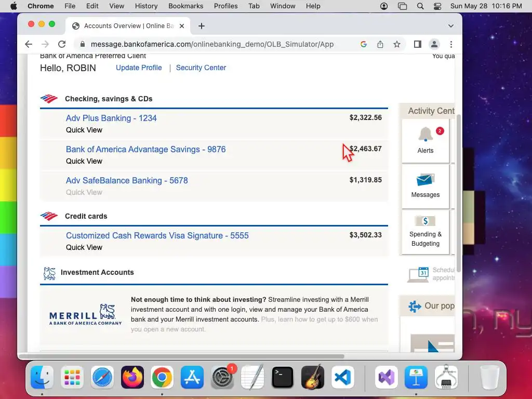Click the site lock icon
This screenshot has width=532, height=399.
(x=83, y=44)
